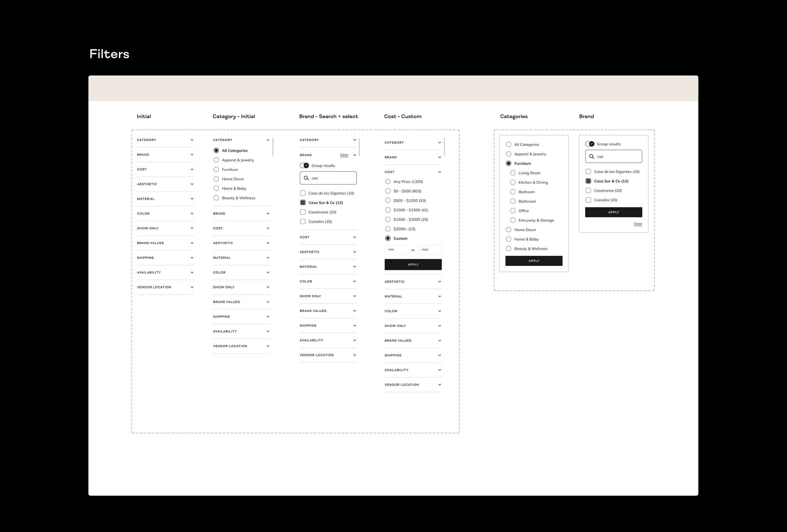The height and width of the screenshot is (532, 787).
Task: Click the dropdown arrow on CATEGORY filter
Action: point(191,140)
